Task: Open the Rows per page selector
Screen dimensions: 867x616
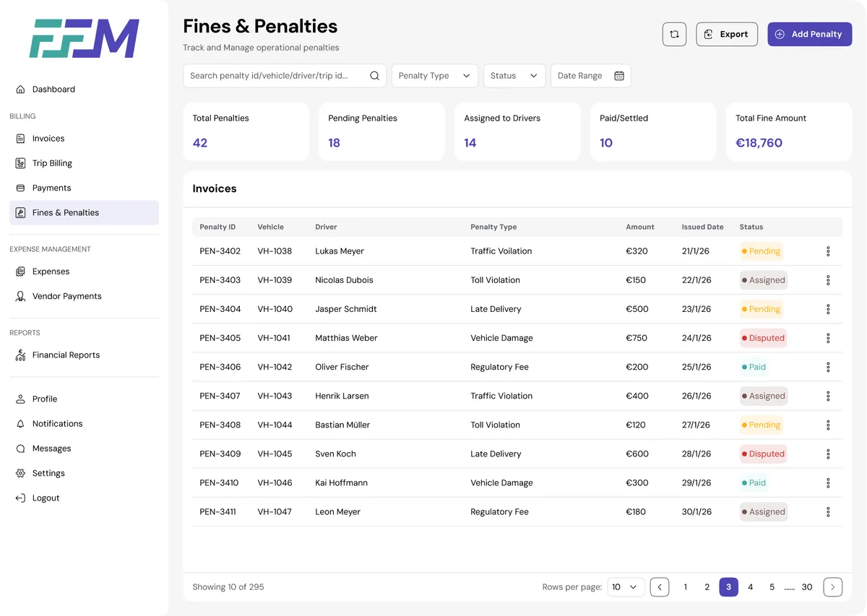Action: (x=626, y=586)
